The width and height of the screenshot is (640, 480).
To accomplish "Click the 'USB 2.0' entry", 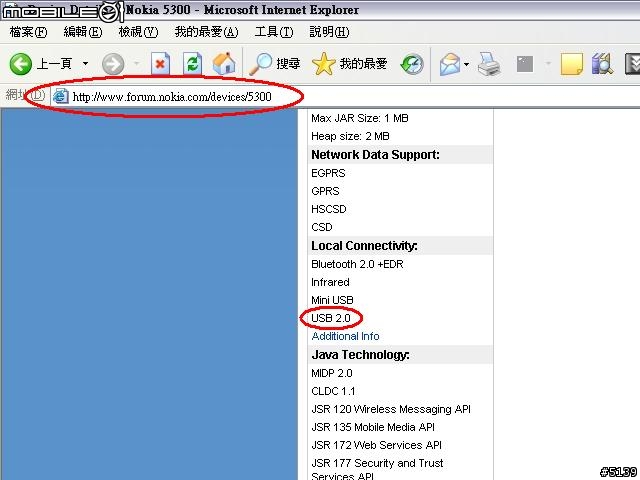I will click(331, 318).
